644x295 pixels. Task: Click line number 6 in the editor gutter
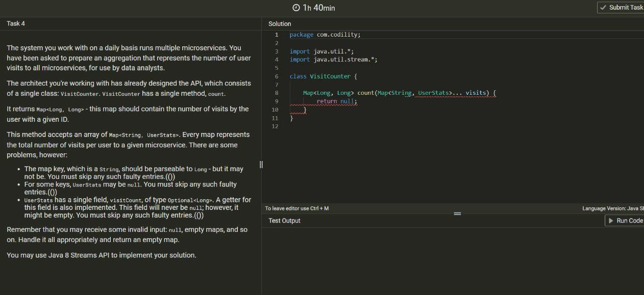(277, 76)
